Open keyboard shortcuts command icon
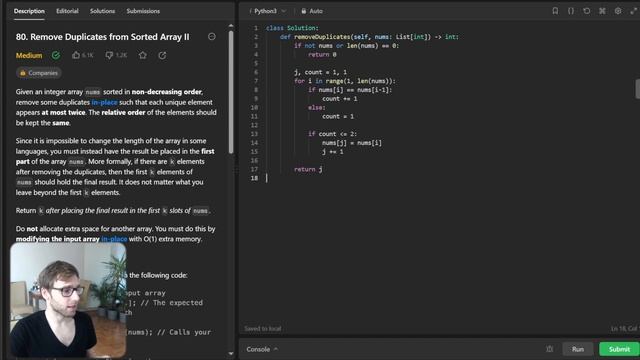 pyautogui.click(x=602, y=11)
